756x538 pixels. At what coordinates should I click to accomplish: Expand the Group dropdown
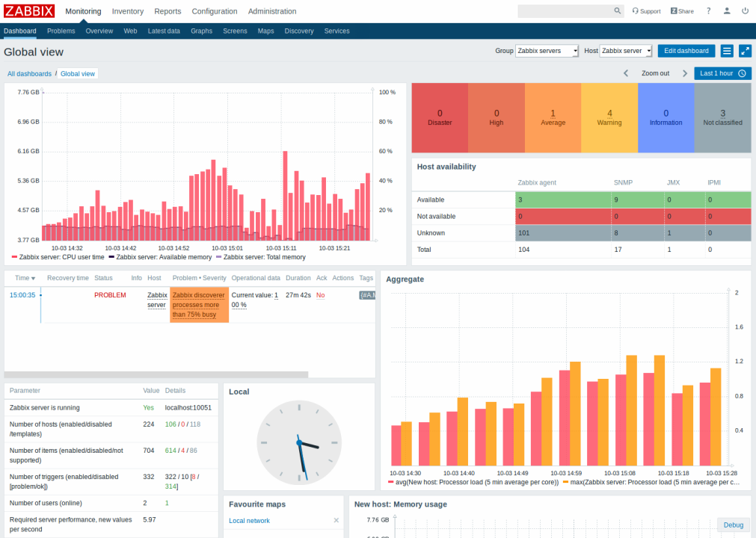tap(547, 51)
